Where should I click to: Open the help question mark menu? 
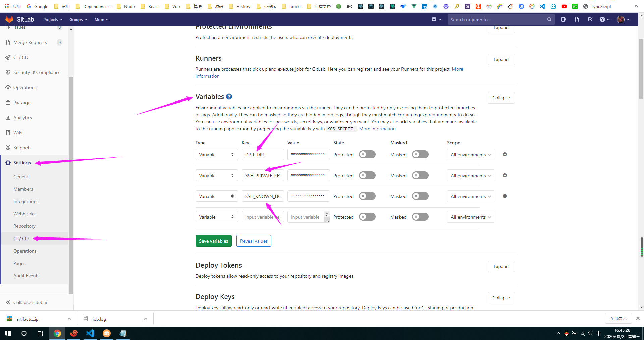click(x=604, y=19)
